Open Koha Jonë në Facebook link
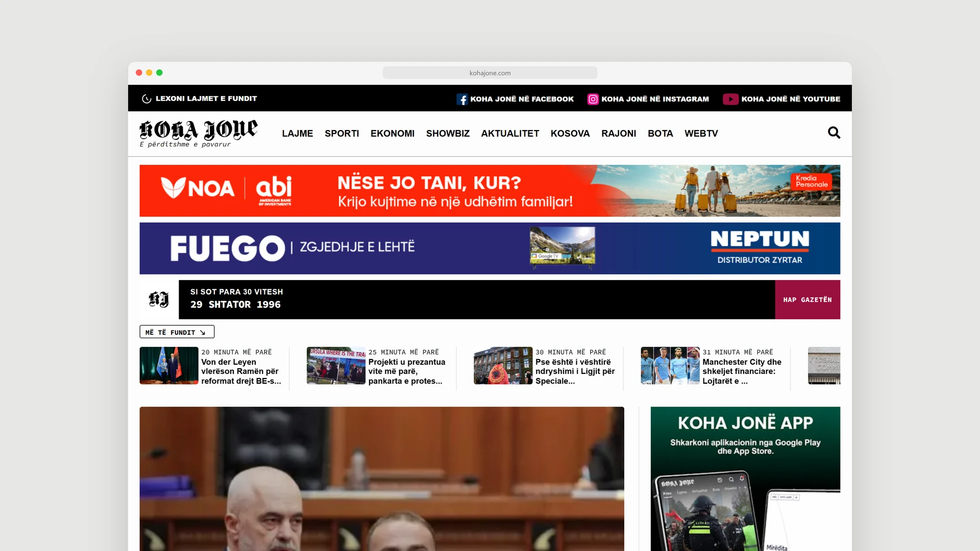This screenshot has height=551, width=980. coord(522,99)
